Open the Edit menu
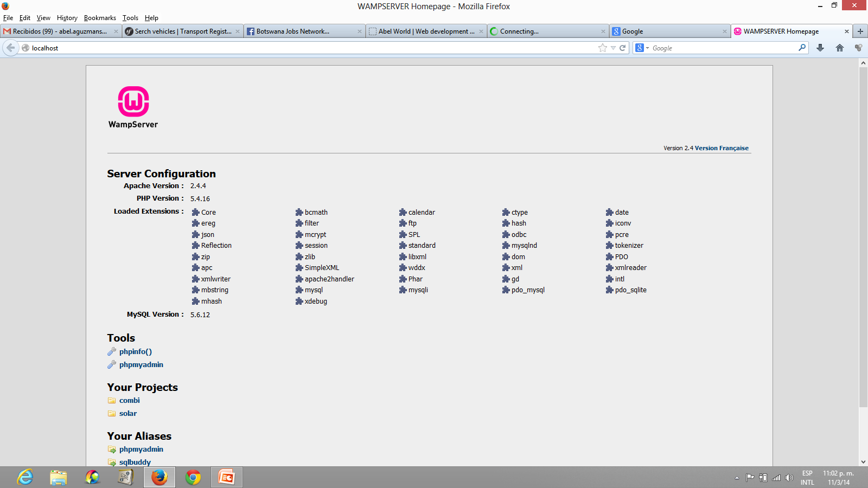This screenshot has width=868, height=488. (25, 18)
